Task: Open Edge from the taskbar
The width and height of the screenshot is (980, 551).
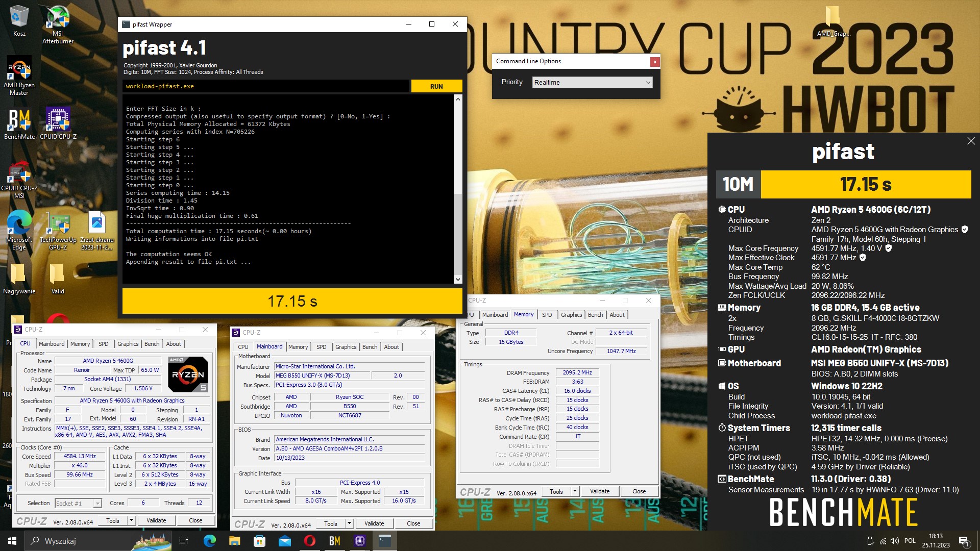Action: click(x=209, y=541)
